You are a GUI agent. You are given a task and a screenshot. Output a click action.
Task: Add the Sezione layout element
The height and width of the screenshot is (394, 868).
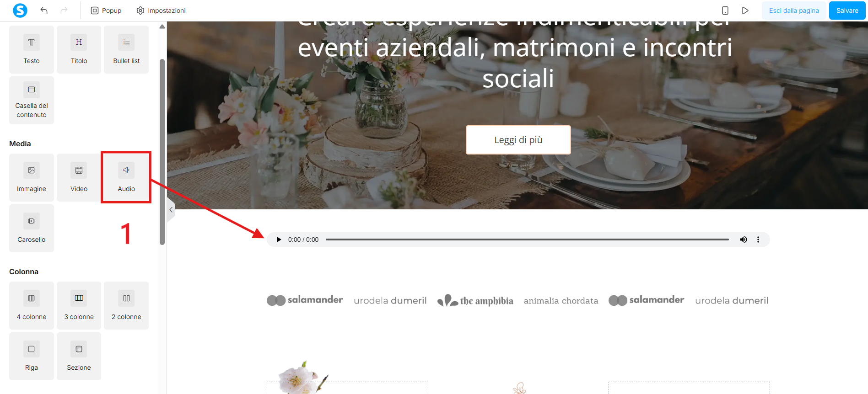(79, 356)
